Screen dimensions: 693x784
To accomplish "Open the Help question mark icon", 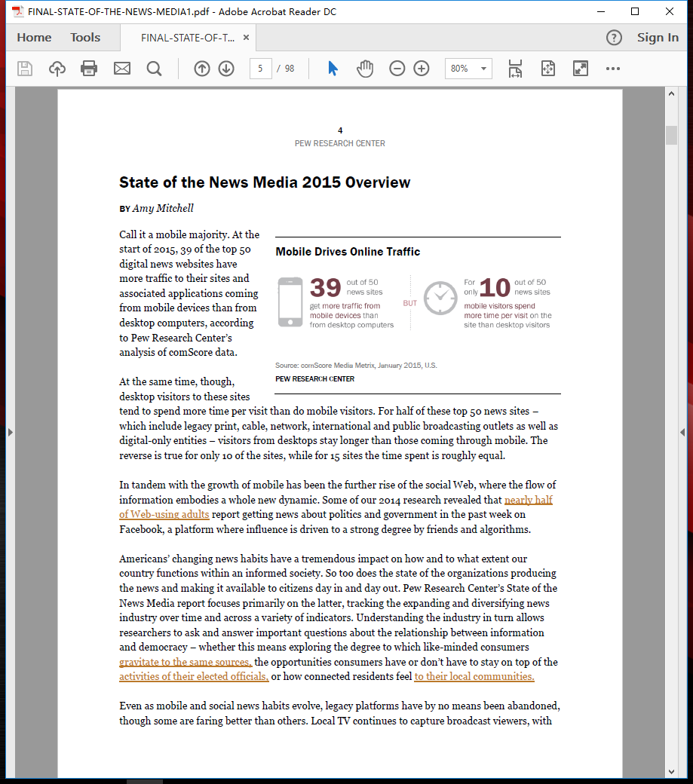I will click(614, 38).
